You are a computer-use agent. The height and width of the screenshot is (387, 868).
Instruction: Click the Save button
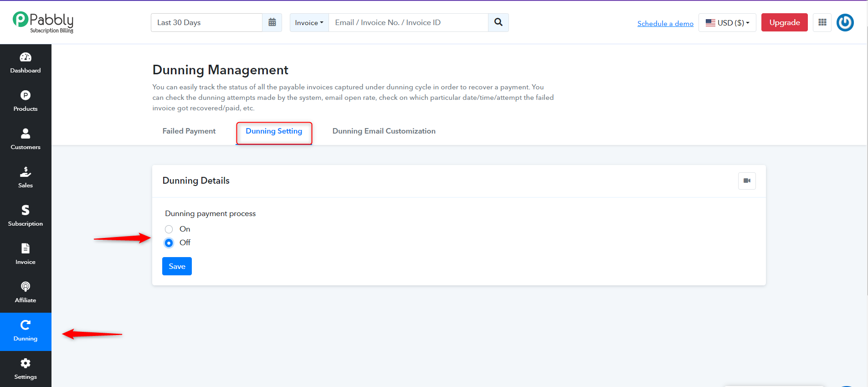(177, 266)
